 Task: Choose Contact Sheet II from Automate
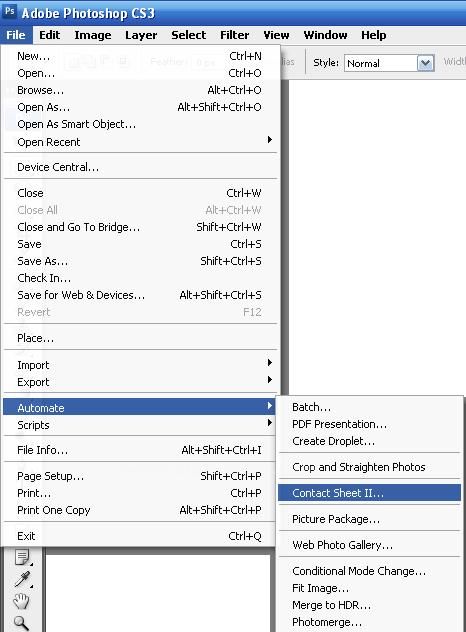click(x=369, y=493)
